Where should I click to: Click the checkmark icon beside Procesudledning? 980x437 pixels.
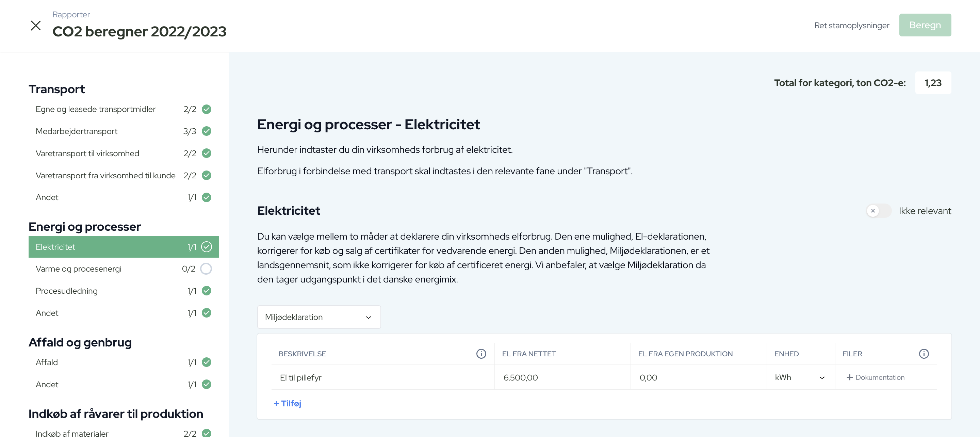207,291
